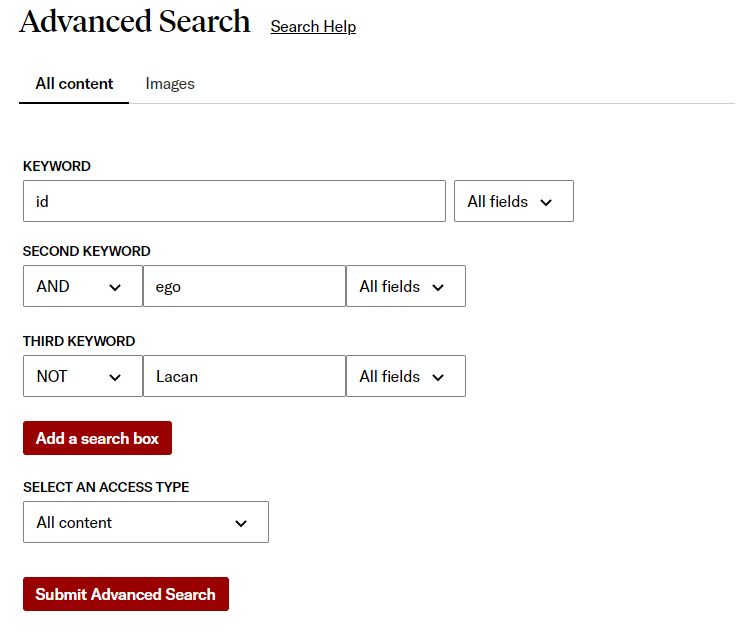This screenshot has width=743, height=632.
Task: Click the third keyword field containing "Lacan"
Action: (x=244, y=376)
